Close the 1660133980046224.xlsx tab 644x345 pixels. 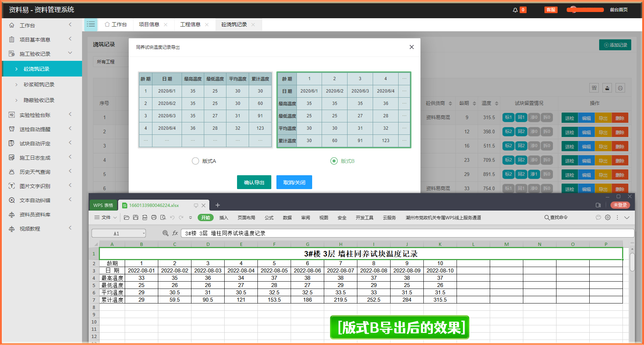point(203,205)
